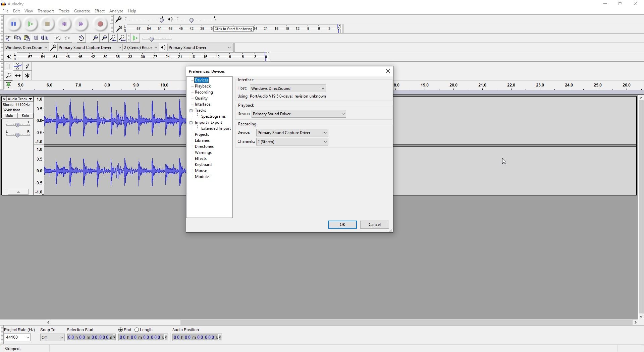Open the File menu
Viewport: 644px width, 352px height.
pyautogui.click(x=5, y=11)
